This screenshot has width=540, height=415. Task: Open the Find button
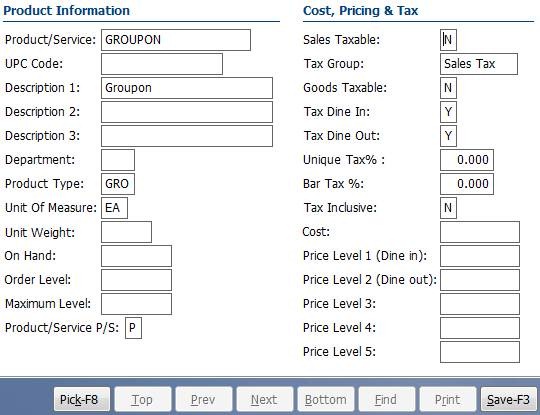tap(387, 399)
